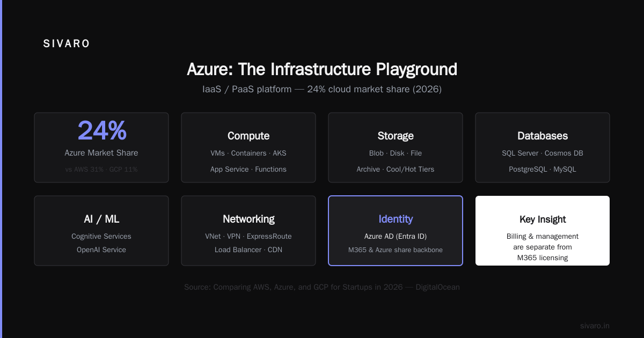Click the title 'Azure: The Infrastructure Playground'
The width and height of the screenshot is (644, 338).
(322, 69)
